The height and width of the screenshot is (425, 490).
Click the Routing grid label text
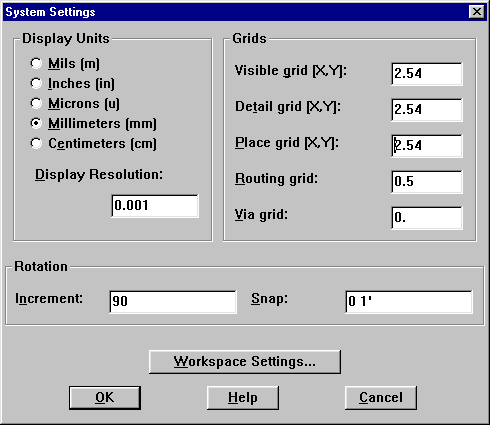[276, 179]
